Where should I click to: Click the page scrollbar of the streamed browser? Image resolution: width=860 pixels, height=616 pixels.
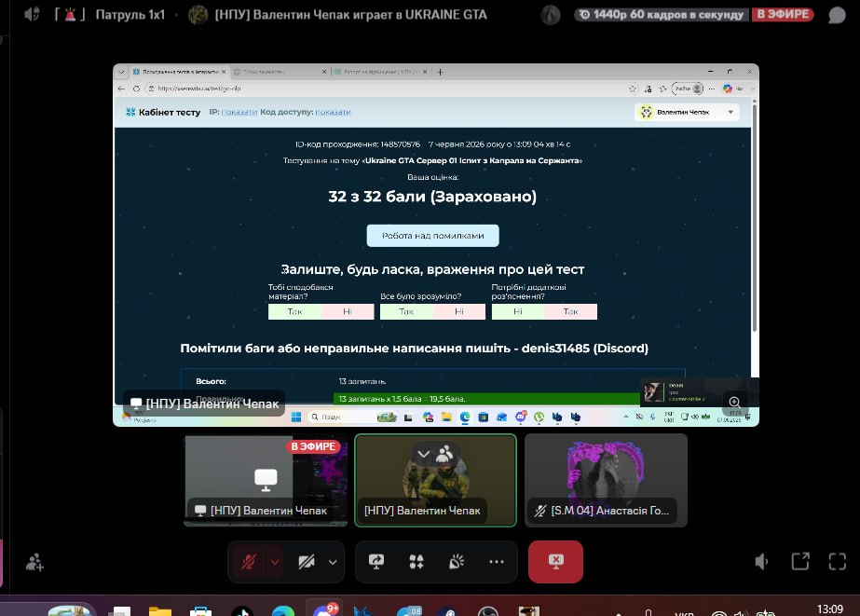(755, 216)
